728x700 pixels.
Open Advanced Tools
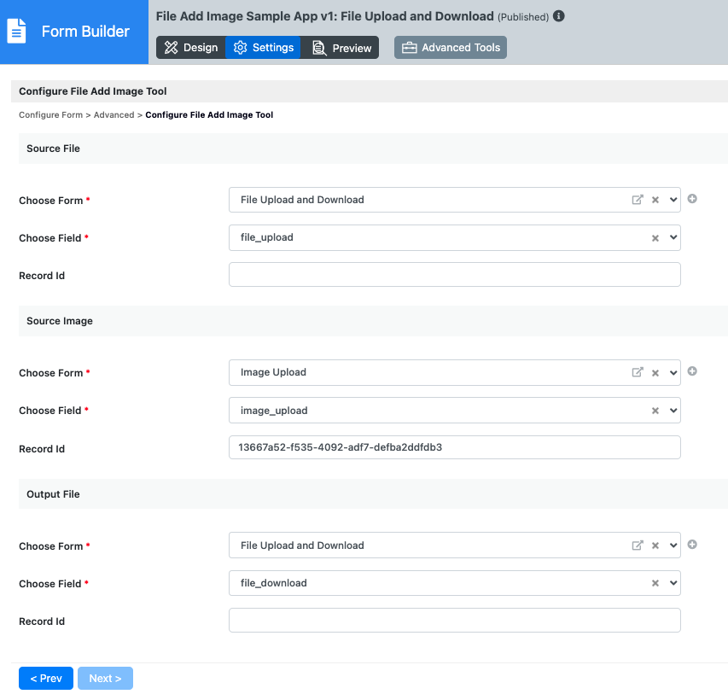point(451,48)
